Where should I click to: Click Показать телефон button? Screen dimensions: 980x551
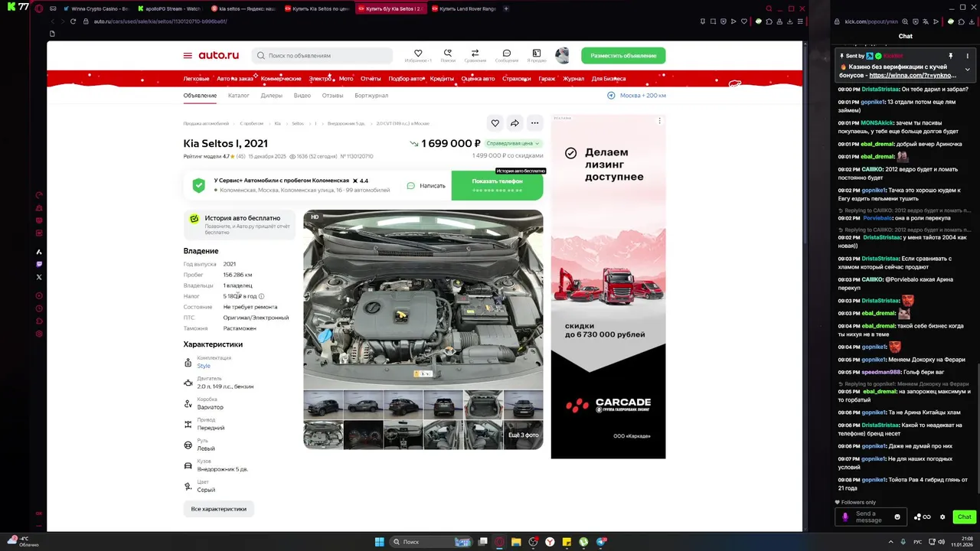click(497, 185)
